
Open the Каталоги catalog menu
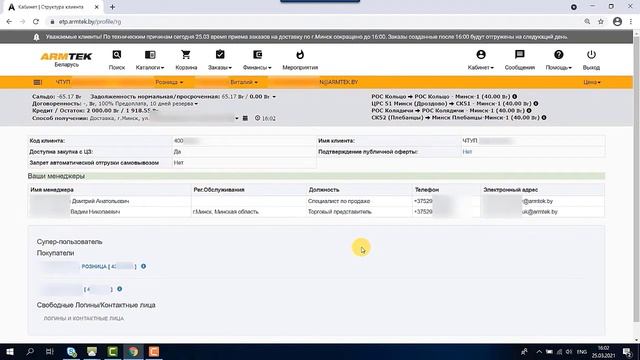(150, 60)
